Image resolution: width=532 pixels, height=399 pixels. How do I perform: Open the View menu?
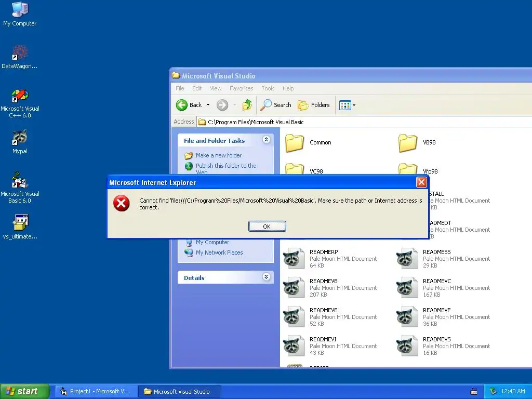(216, 88)
